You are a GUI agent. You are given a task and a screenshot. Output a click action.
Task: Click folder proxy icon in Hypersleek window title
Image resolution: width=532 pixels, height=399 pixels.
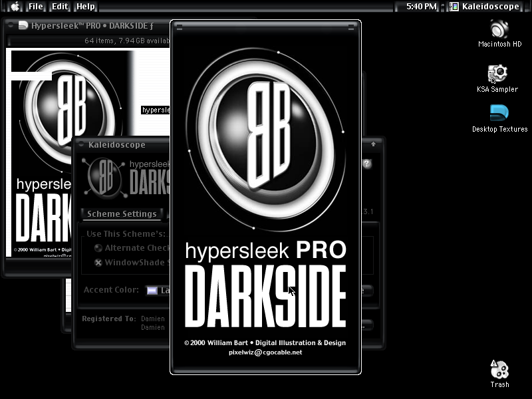(x=23, y=25)
